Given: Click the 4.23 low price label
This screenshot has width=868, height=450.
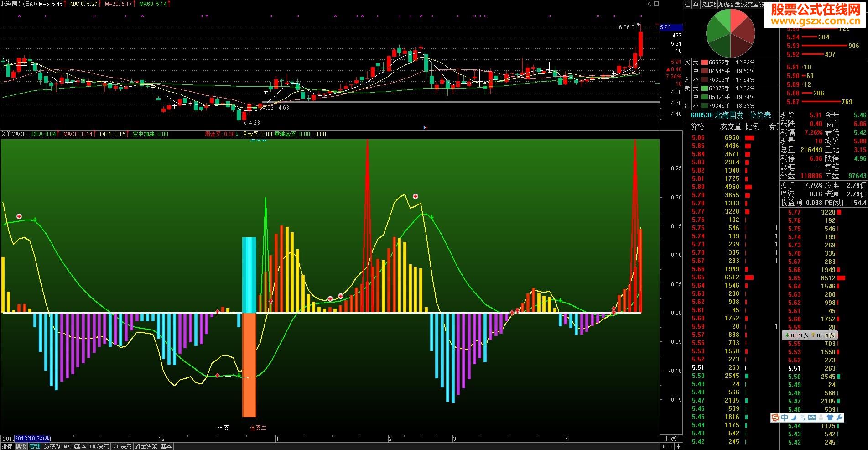Looking at the screenshot, I should pyautogui.click(x=254, y=122).
